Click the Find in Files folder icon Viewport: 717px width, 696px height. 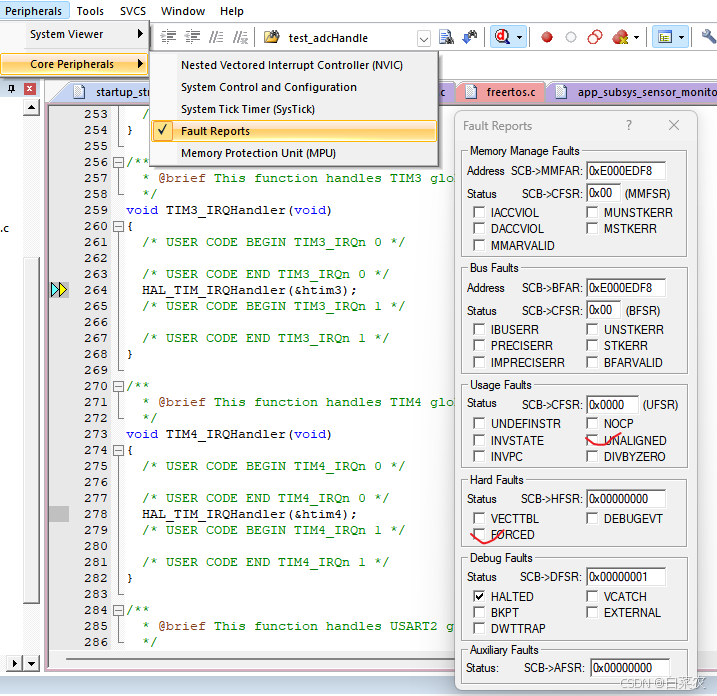[x=272, y=37]
